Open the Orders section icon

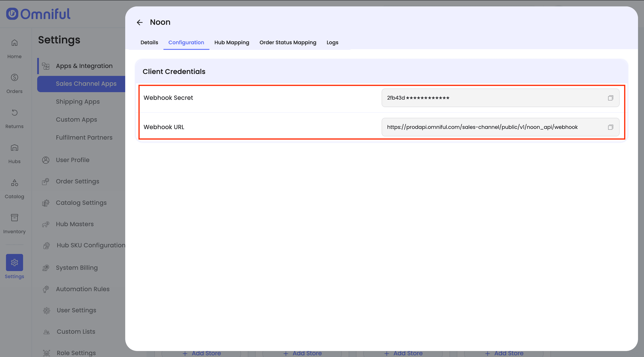point(15,78)
